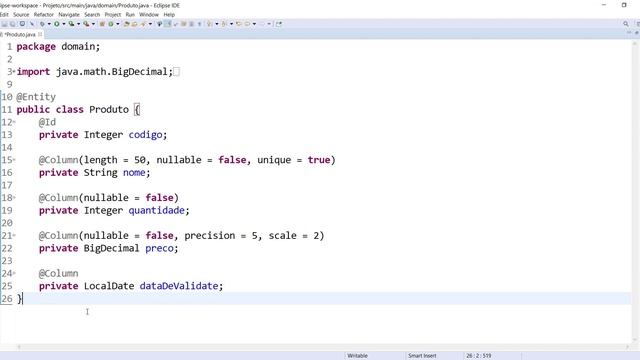This screenshot has width=640, height=360.
Task: Click the Save toolbar icon
Action: (x=4, y=24)
